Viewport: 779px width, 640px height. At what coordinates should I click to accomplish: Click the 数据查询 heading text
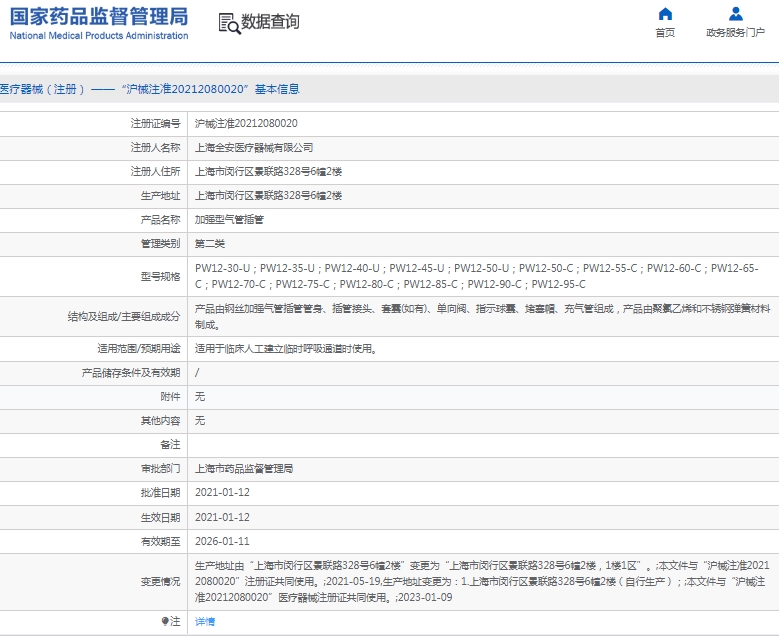pos(270,22)
